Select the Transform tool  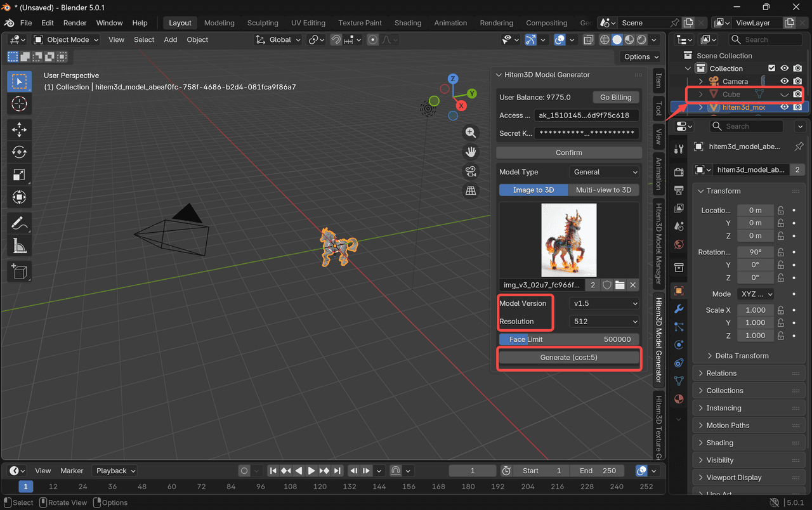pos(19,197)
